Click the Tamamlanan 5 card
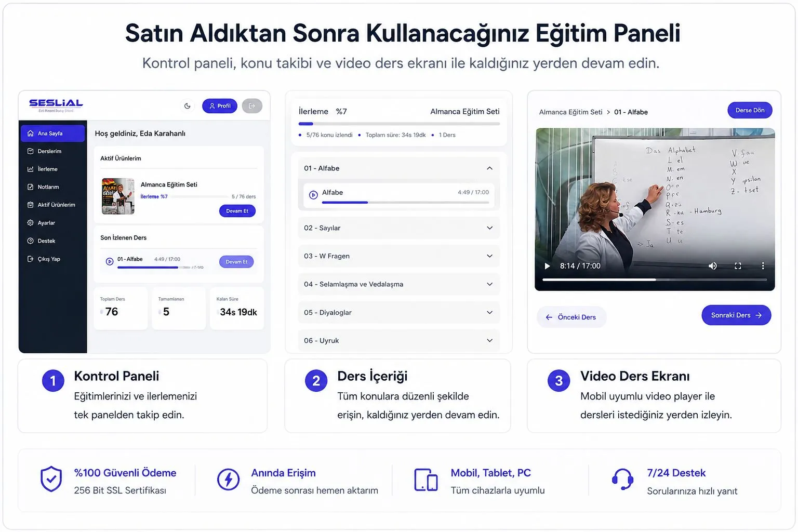 [179, 309]
